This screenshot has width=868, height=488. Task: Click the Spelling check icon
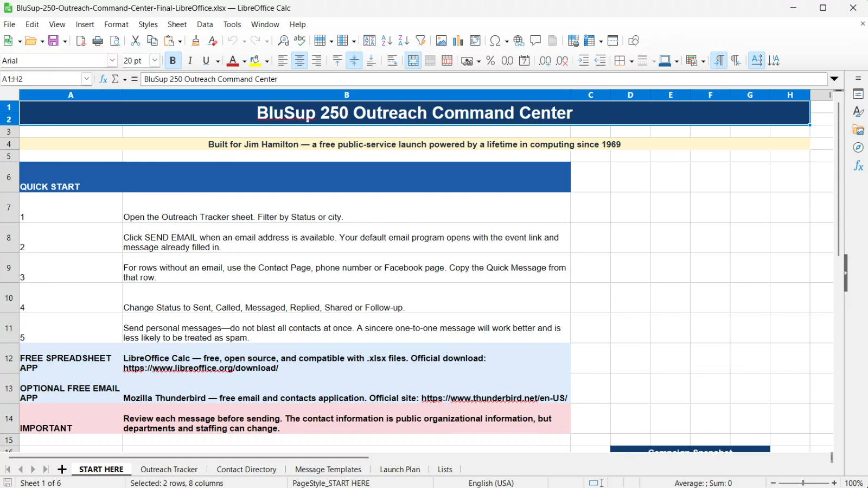coord(299,41)
